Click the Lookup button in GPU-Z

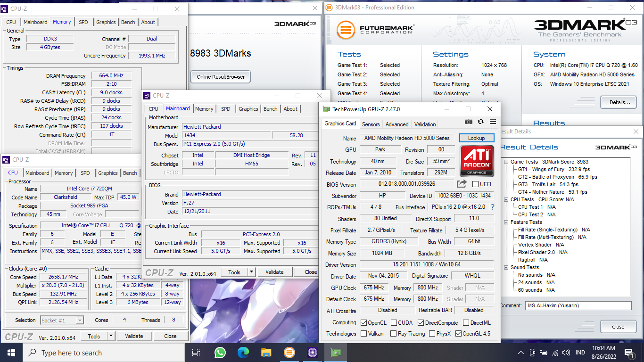point(476,138)
